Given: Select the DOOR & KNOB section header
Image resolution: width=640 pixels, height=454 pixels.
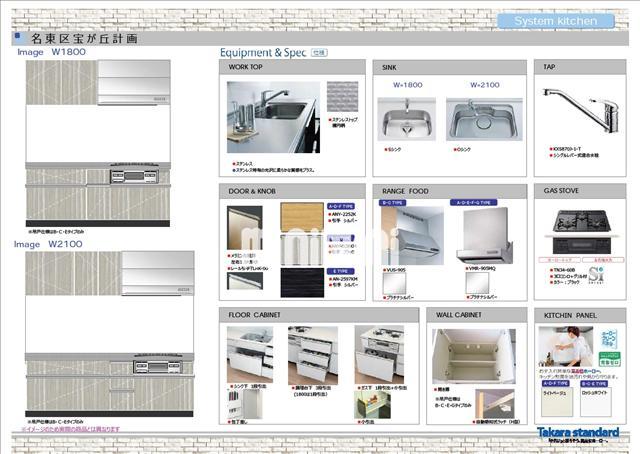Looking at the screenshot, I should [292, 191].
